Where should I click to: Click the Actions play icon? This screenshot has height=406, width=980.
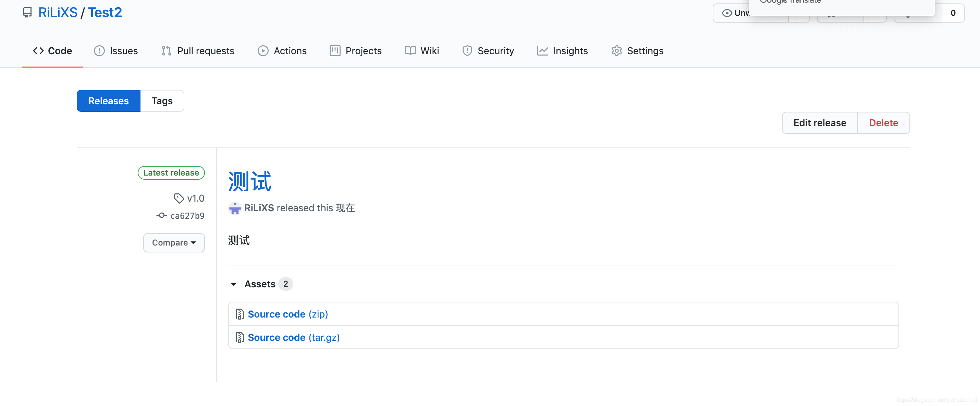(263, 51)
